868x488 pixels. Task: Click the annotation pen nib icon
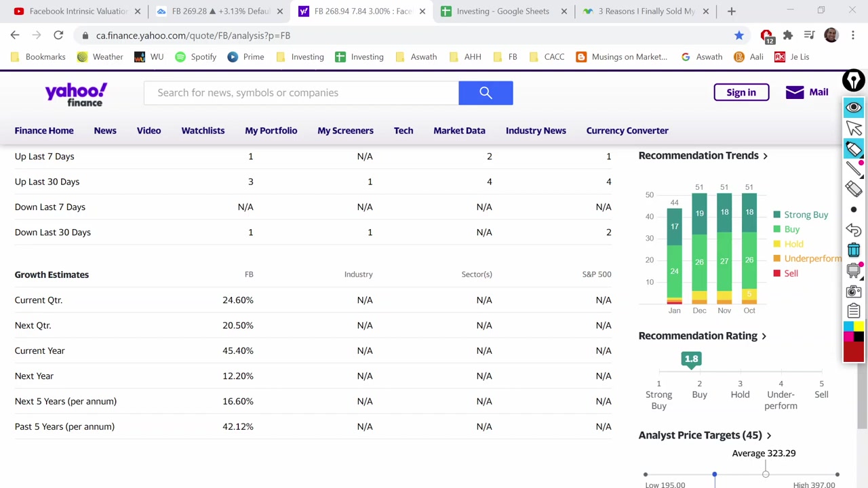(x=853, y=81)
